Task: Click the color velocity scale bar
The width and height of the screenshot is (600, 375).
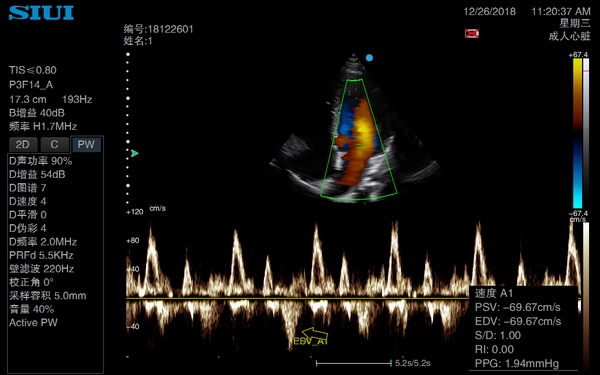Action: [577, 133]
